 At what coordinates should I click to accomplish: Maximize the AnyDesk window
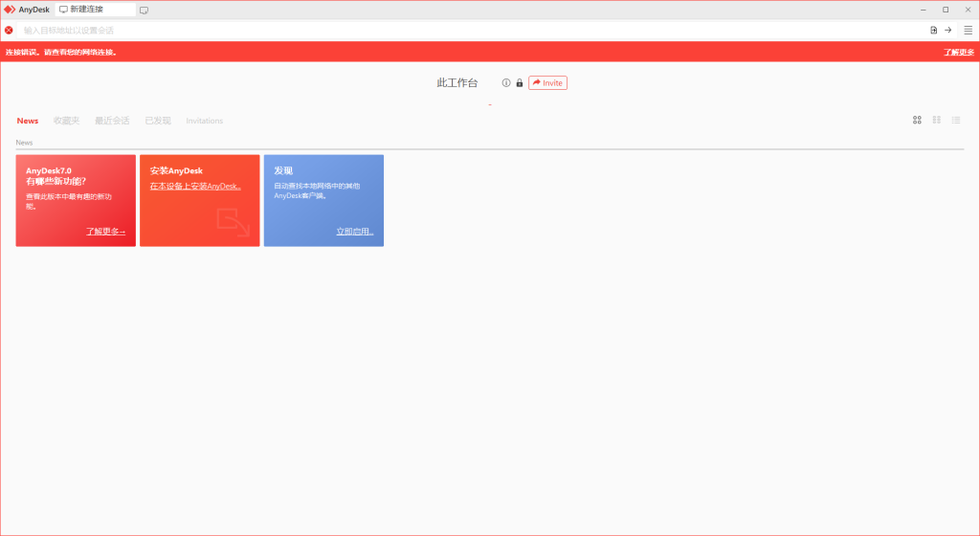[x=946, y=10]
